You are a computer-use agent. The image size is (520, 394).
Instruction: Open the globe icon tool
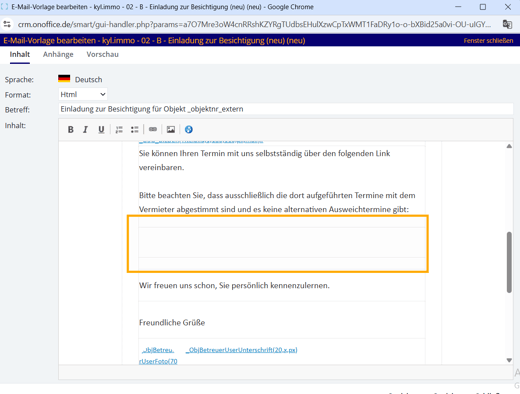click(x=189, y=129)
